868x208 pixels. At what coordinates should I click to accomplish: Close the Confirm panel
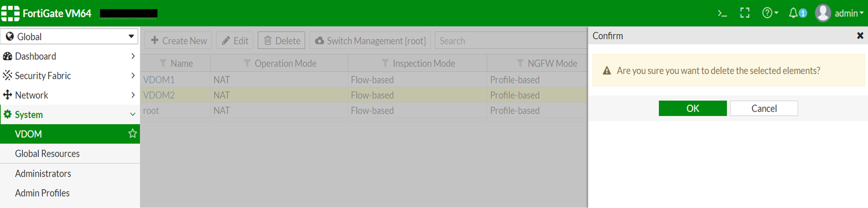point(860,36)
